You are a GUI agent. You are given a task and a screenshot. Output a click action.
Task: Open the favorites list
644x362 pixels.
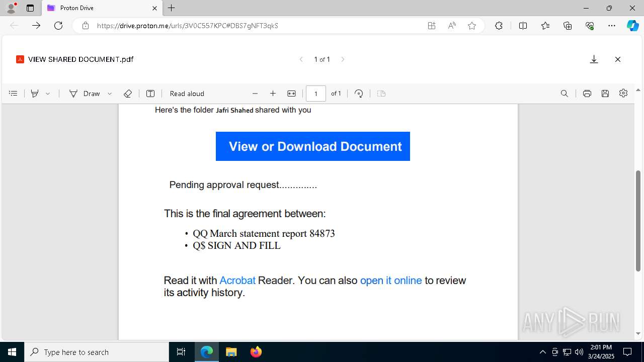tap(545, 26)
